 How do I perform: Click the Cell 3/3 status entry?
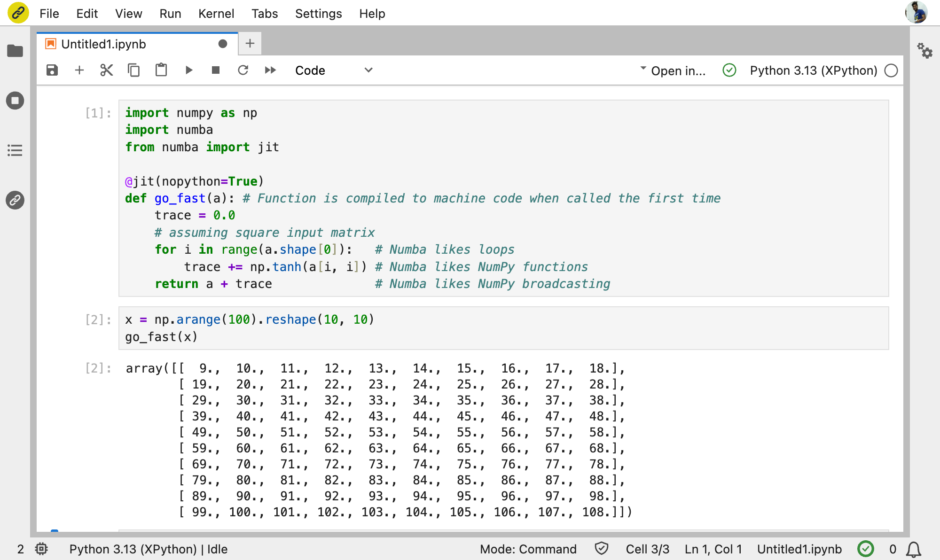[x=647, y=549]
